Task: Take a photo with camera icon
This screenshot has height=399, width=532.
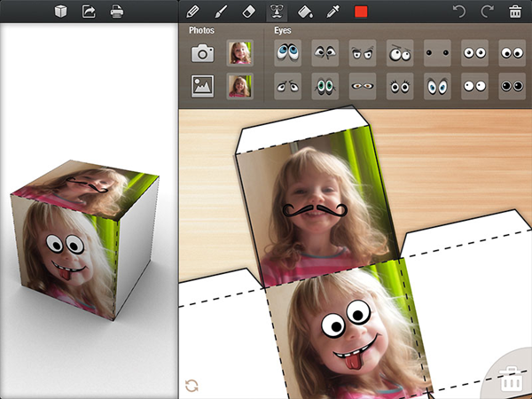Action: [x=202, y=53]
